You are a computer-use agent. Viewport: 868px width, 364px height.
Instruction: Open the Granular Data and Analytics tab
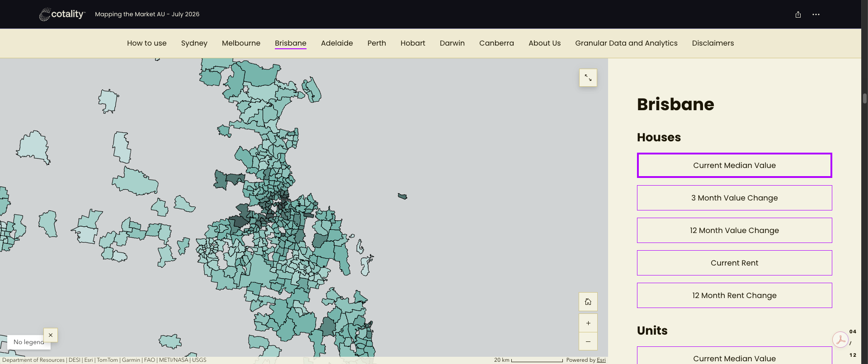626,43
